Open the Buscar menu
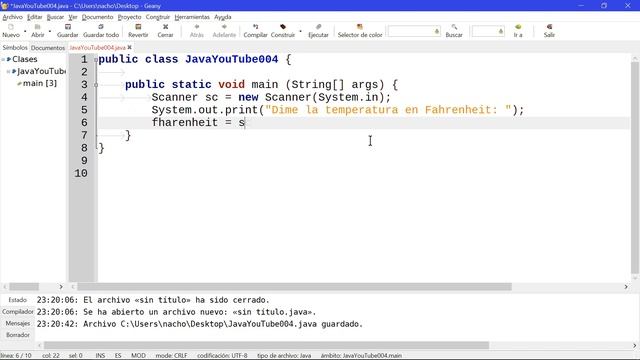640x360 pixels. [x=55, y=17]
